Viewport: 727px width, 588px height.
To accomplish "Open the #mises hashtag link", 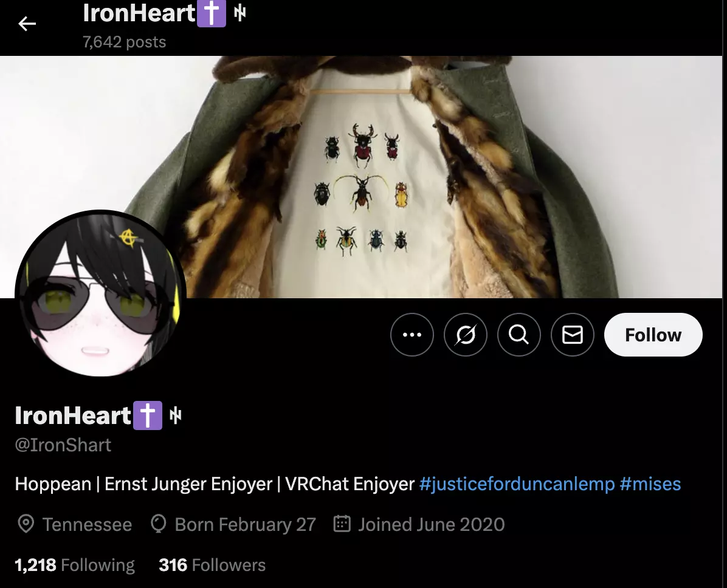I will (650, 484).
